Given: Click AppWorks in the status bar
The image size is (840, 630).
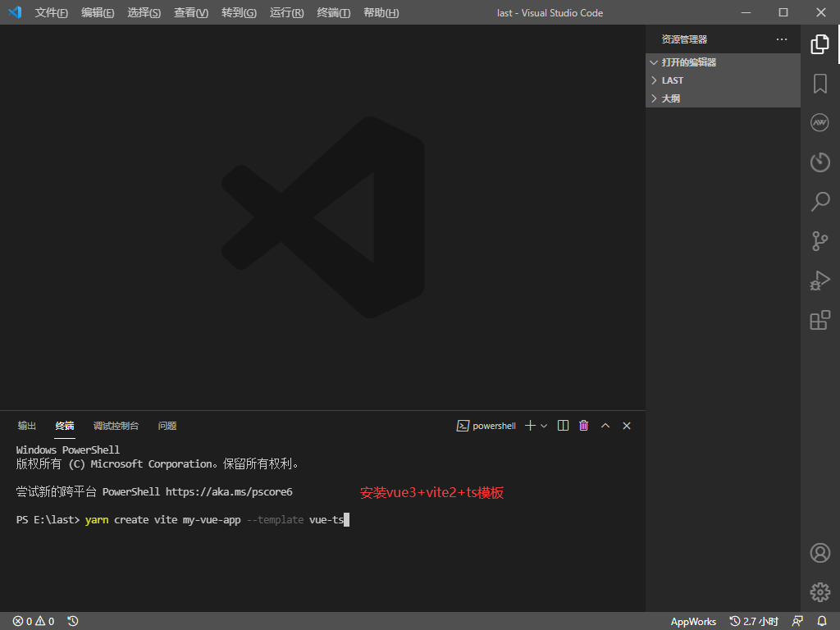Looking at the screenshot, I should click(x=693, y=622).
